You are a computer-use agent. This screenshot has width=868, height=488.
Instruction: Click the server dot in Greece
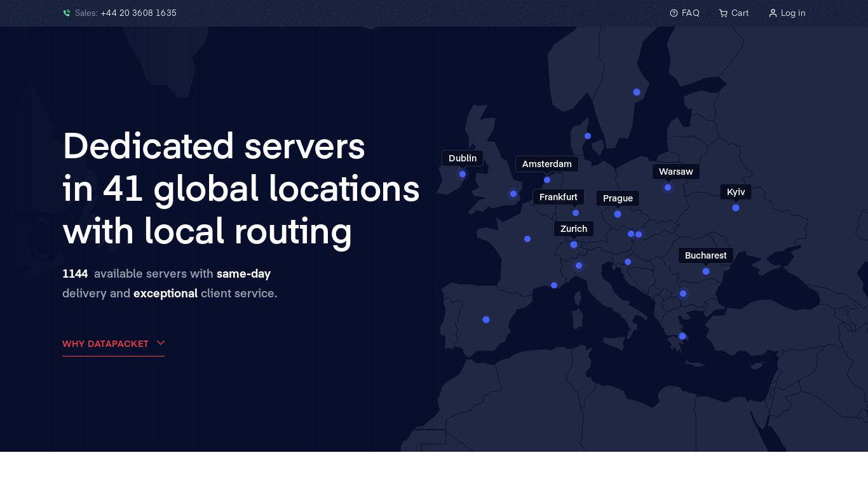click(682, 336)
